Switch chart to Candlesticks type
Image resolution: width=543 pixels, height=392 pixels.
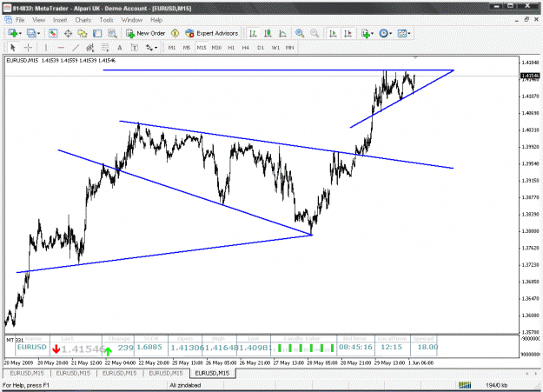click(x=268, y=33)
